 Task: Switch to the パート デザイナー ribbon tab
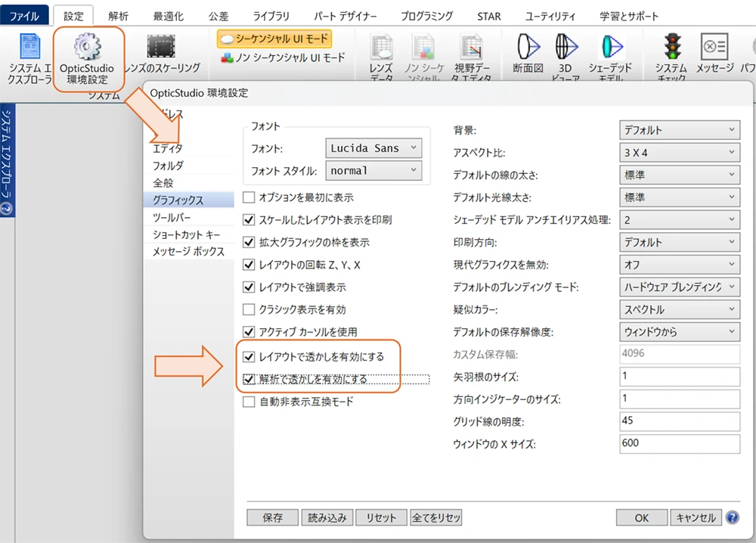[345, 16]
